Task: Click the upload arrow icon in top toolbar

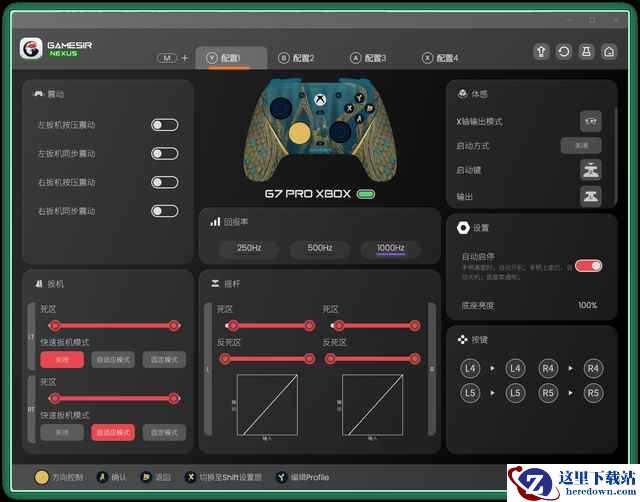Action: click(x=541, y=52)
